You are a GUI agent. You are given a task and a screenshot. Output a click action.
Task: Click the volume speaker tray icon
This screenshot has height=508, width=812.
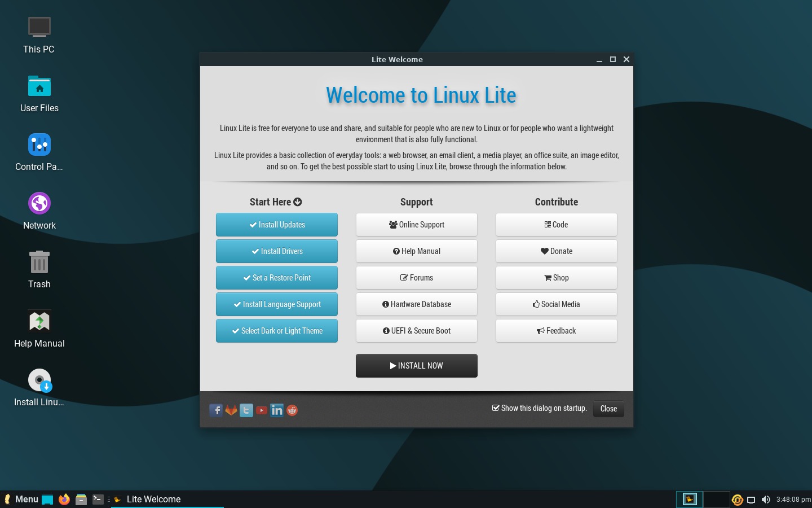pyautogui.click(x=766, y=500)
